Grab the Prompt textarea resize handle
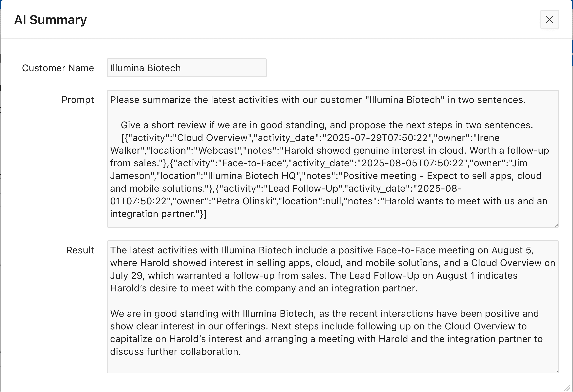This screenshot has height=392, width=573. click(557, 225)
